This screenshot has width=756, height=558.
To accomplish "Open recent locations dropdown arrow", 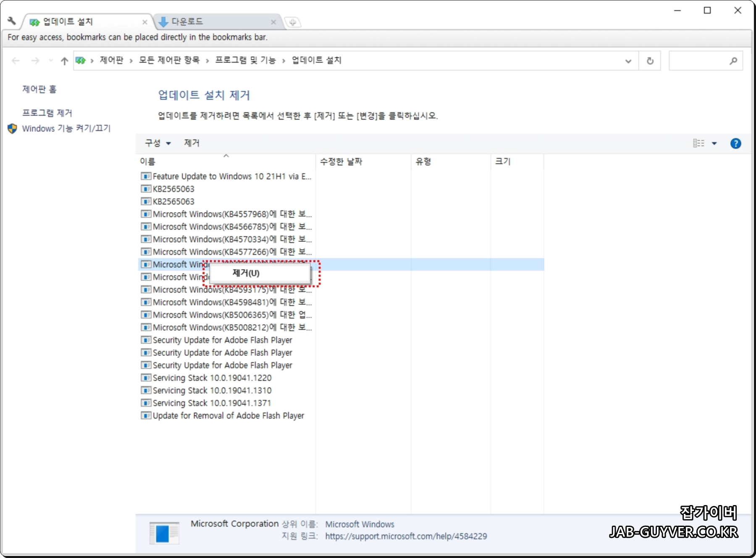I will click(x=51, y=61).
